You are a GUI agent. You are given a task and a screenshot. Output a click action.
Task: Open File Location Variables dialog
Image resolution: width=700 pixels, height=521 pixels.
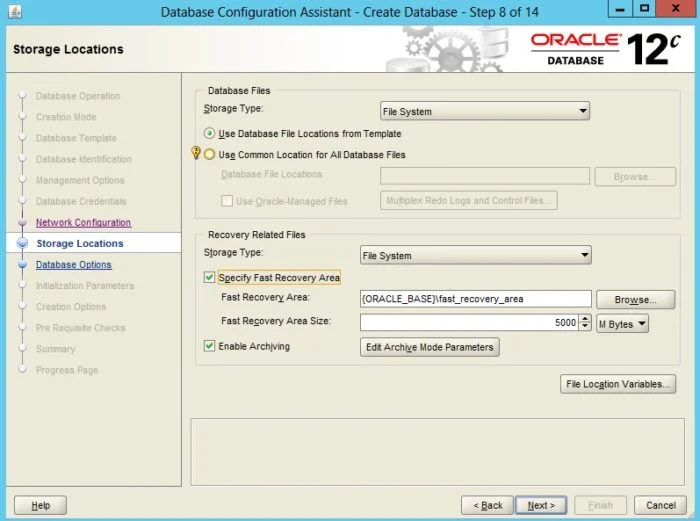618,384
